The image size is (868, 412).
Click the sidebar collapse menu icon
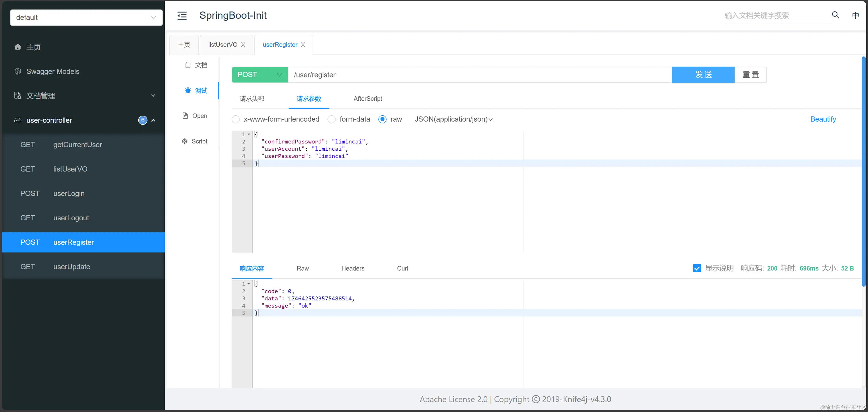click(x=182, y=15)
